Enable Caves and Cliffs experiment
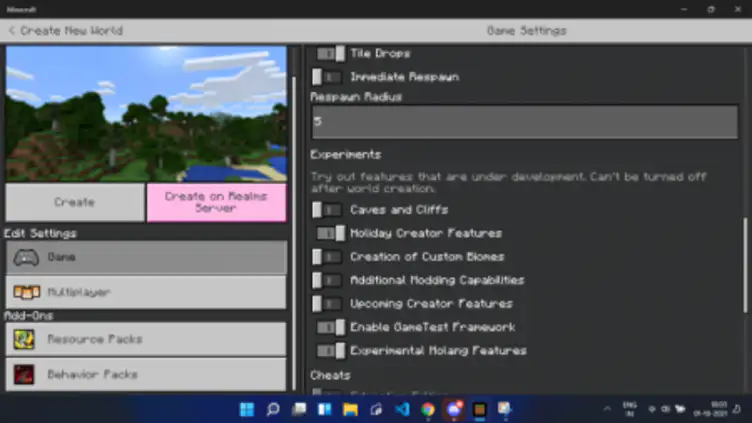 coord(327,210)
